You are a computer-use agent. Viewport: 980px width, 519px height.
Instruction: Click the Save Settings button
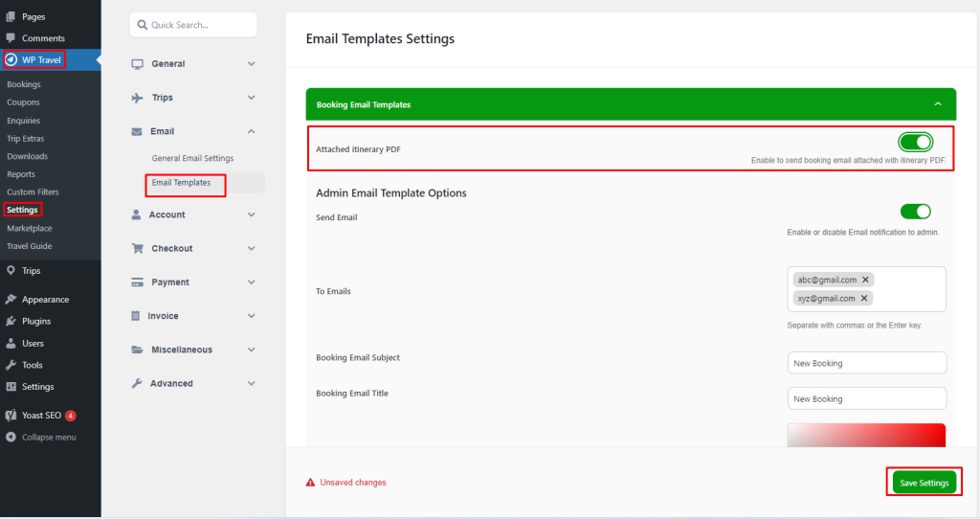[924, 483]
